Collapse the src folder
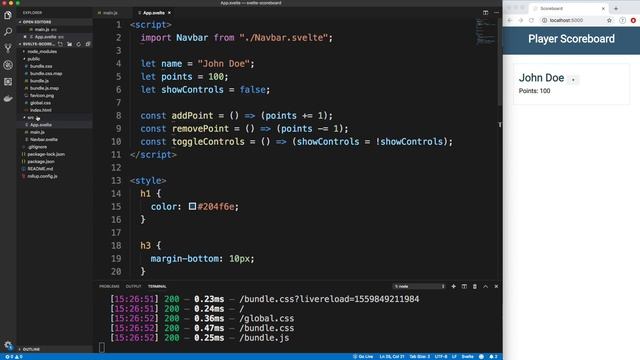This screenshot has height=360, width=640. [x=31, y=118]
